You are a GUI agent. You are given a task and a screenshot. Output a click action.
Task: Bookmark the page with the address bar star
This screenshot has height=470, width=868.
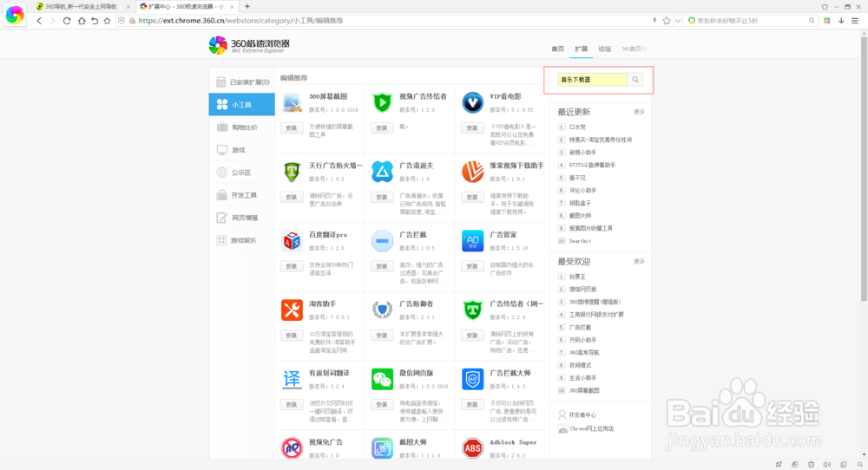tap(667, 21)
